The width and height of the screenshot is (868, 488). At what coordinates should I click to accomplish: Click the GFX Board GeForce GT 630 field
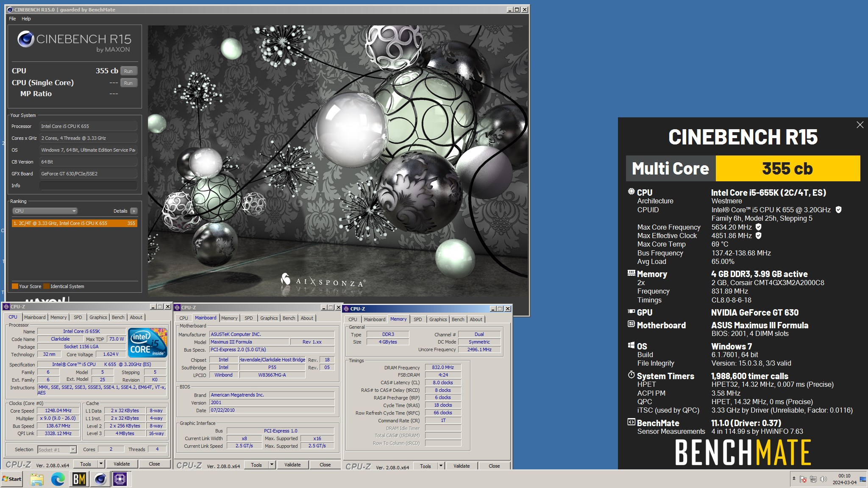[88, 174]
